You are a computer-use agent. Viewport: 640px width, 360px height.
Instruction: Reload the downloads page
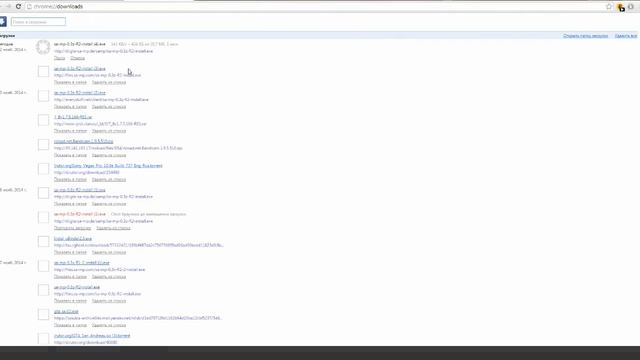pos(18,7)
